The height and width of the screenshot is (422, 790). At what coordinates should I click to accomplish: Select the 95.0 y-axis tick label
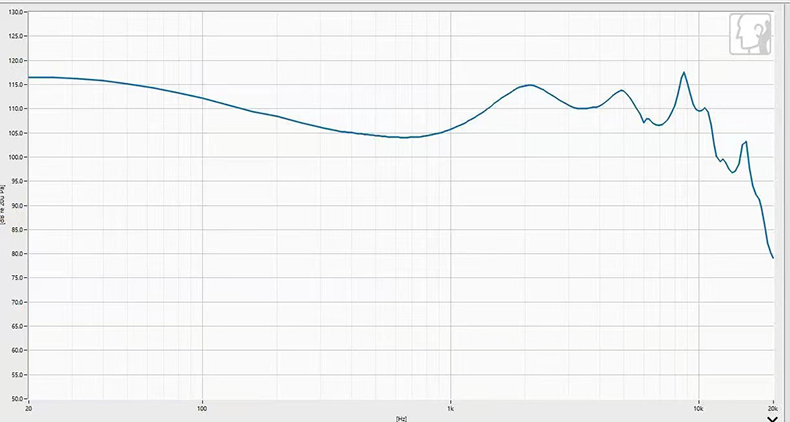17,181
